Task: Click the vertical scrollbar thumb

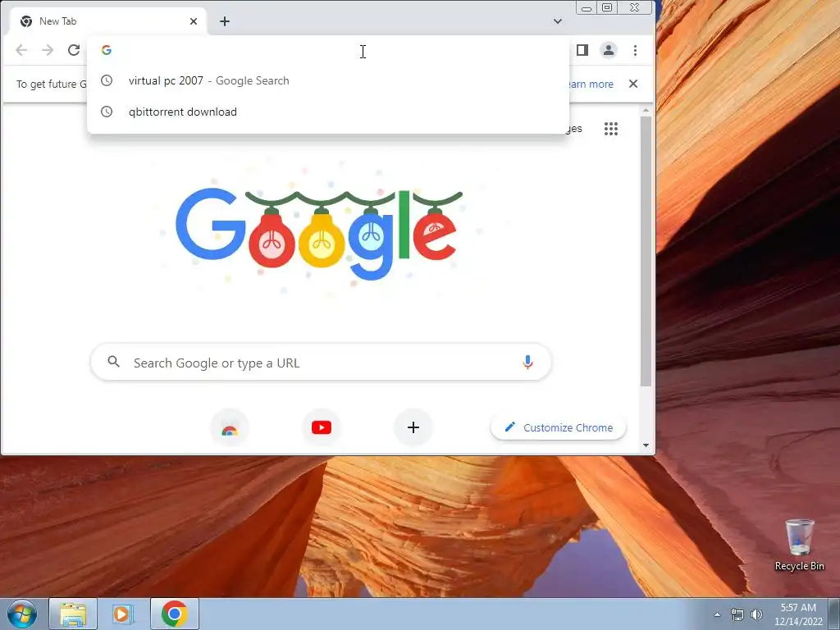Action: (646, 251)
